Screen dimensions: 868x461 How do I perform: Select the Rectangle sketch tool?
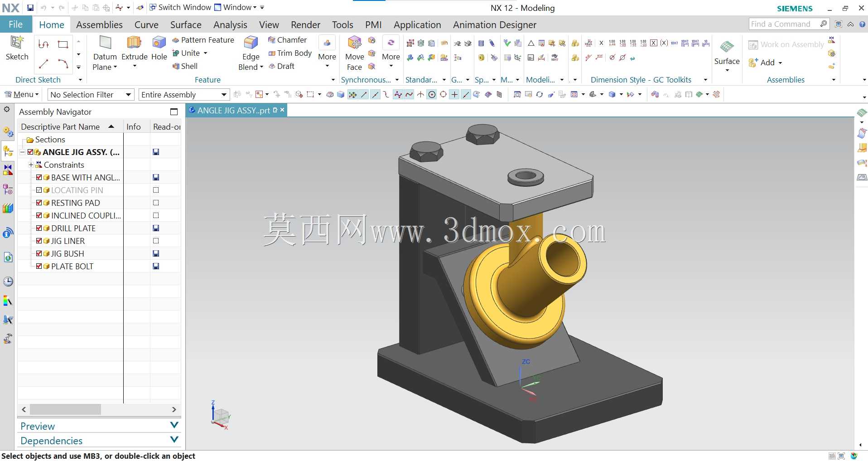(x=63, y=44)
